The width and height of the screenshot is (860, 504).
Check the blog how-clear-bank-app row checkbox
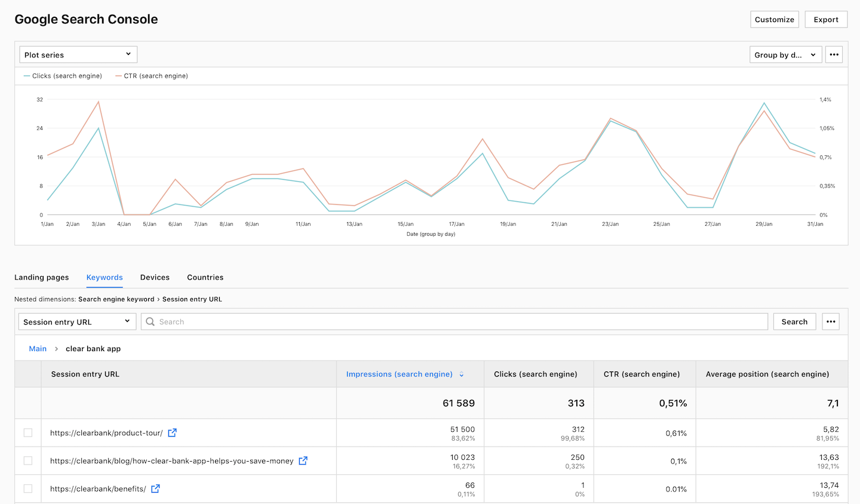[28, 461]
